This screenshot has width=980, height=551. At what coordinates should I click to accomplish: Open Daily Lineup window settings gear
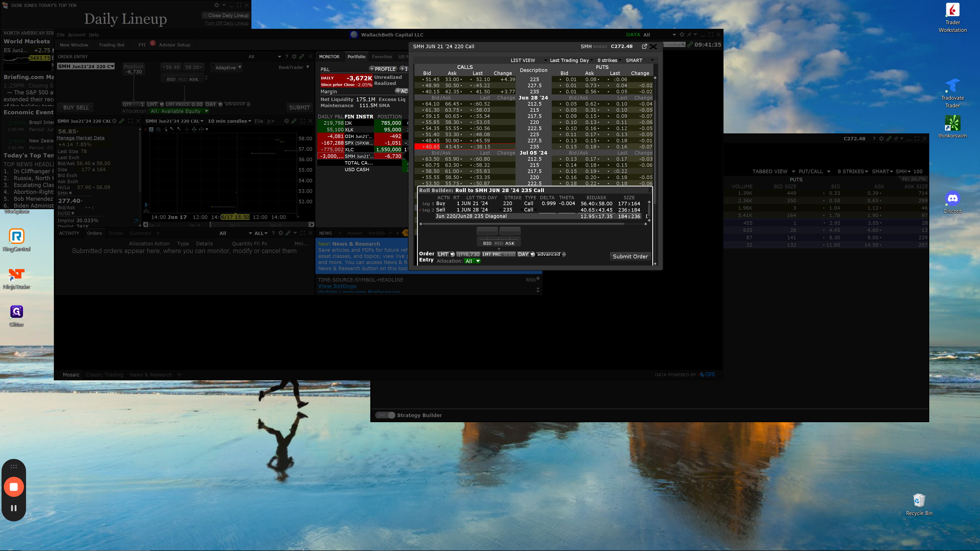[x=216, y=5]
